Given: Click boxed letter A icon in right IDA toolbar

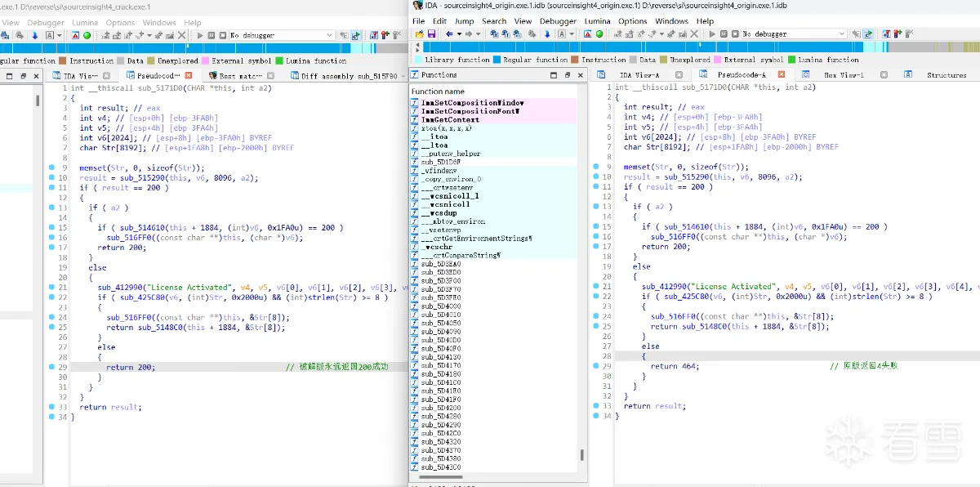Looking at the screenshot, I should click(562, 34).
